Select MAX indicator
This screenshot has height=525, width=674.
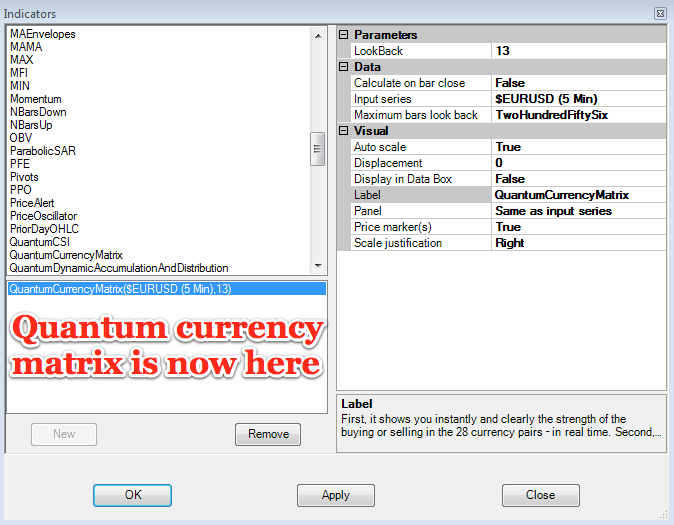coord(21,60)
